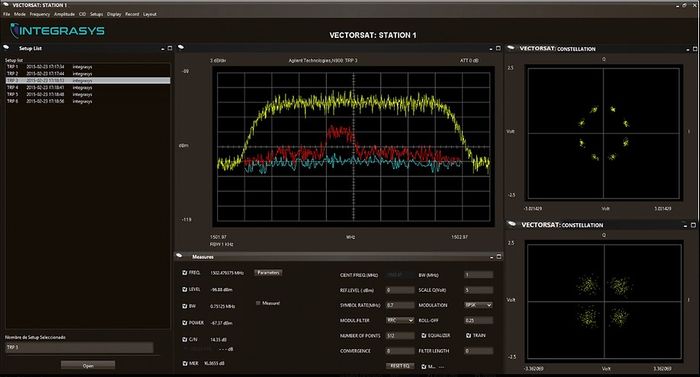The image size is (700, 377).
Task: Maximize the Measures panel
Action: [x=499, y=256]
